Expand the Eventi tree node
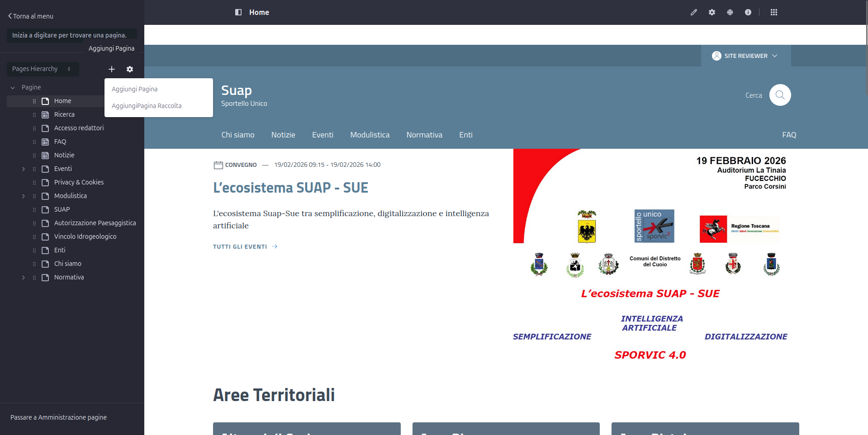 pos(24,169)
